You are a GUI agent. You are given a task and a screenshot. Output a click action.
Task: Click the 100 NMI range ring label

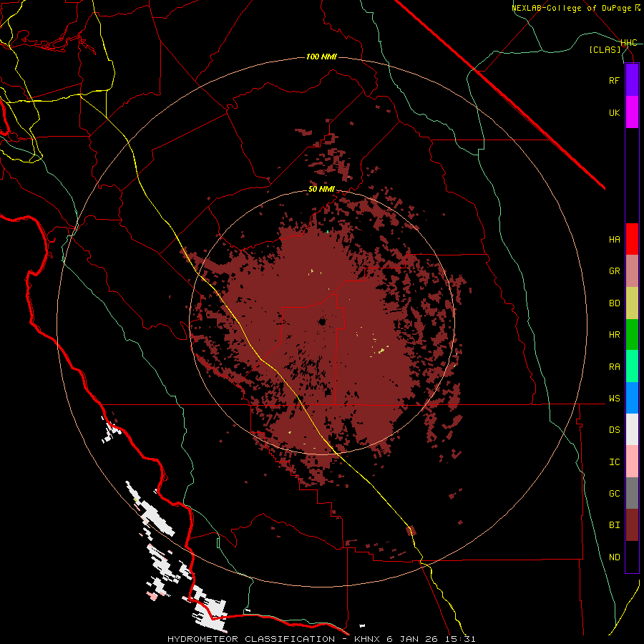(321, 57)
